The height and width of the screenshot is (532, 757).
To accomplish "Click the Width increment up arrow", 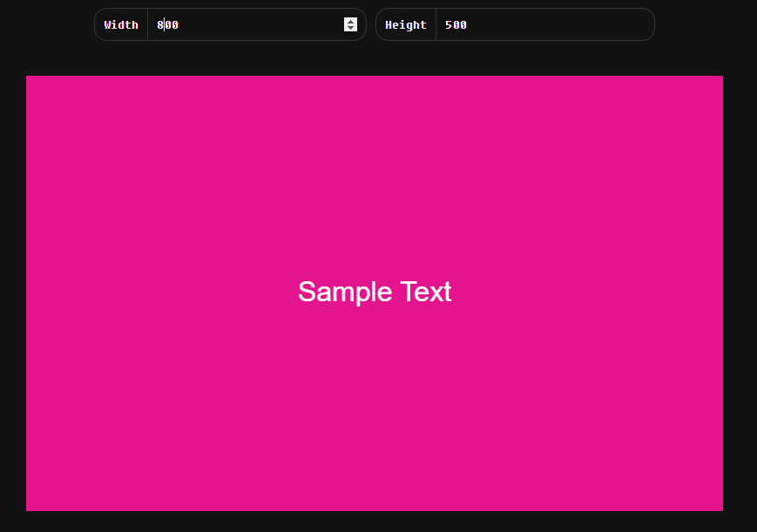I will coord(350,21).
